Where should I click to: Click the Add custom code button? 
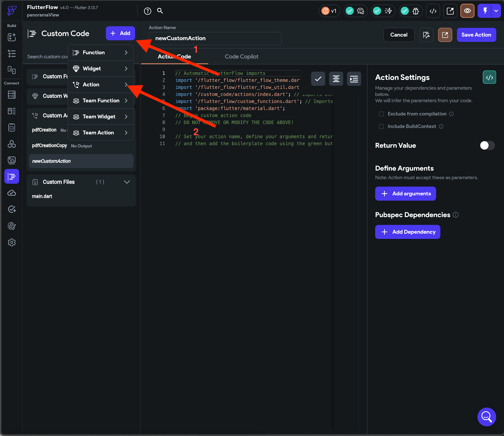[x=120, y=33]
